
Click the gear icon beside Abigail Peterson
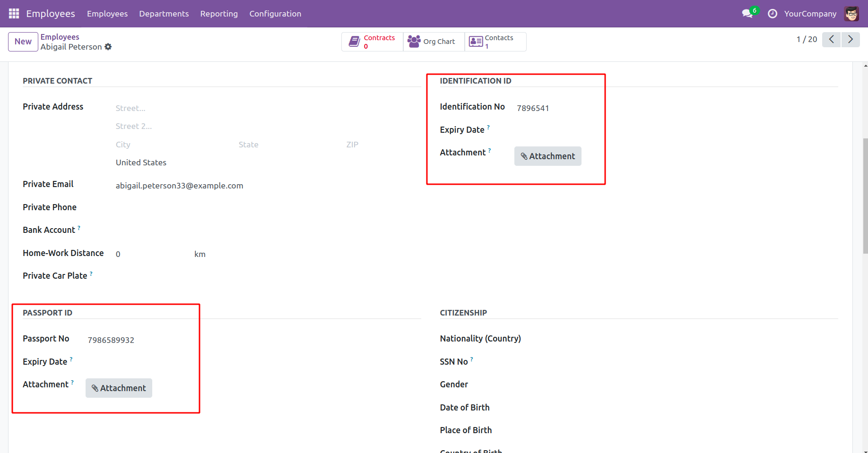[108, 47]
